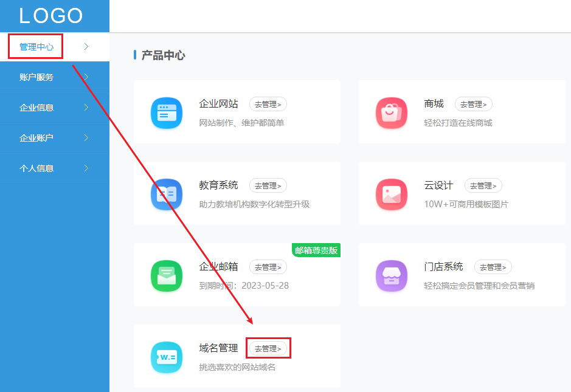Click the text 网站制作、维护都简单

(x=241, y=123)
